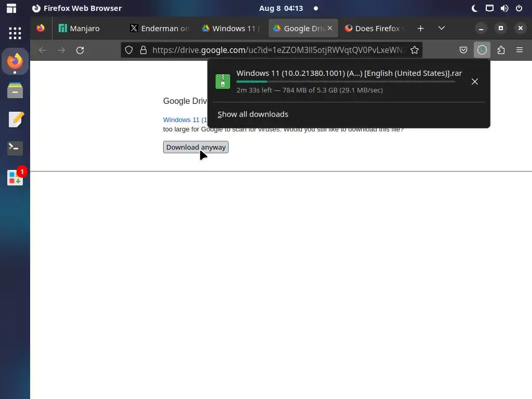Switch to the Does Firefox tab
The image size is (532, 399).
pyautogui.click(x=374, y=28)
